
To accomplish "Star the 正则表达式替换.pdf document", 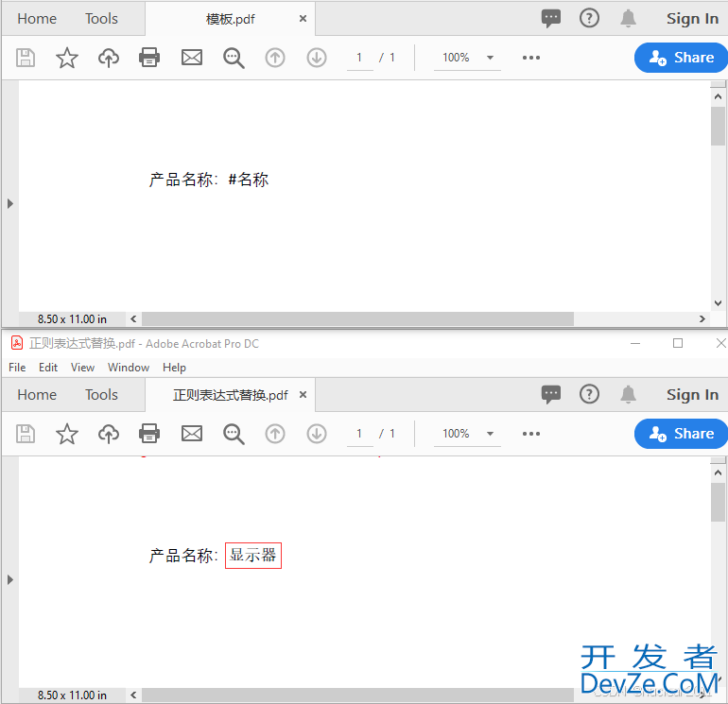I will (x=67, y=434).
